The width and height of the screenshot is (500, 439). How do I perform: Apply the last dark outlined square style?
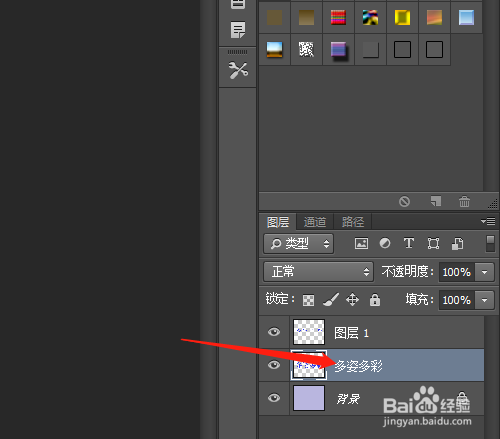[434, 50]
